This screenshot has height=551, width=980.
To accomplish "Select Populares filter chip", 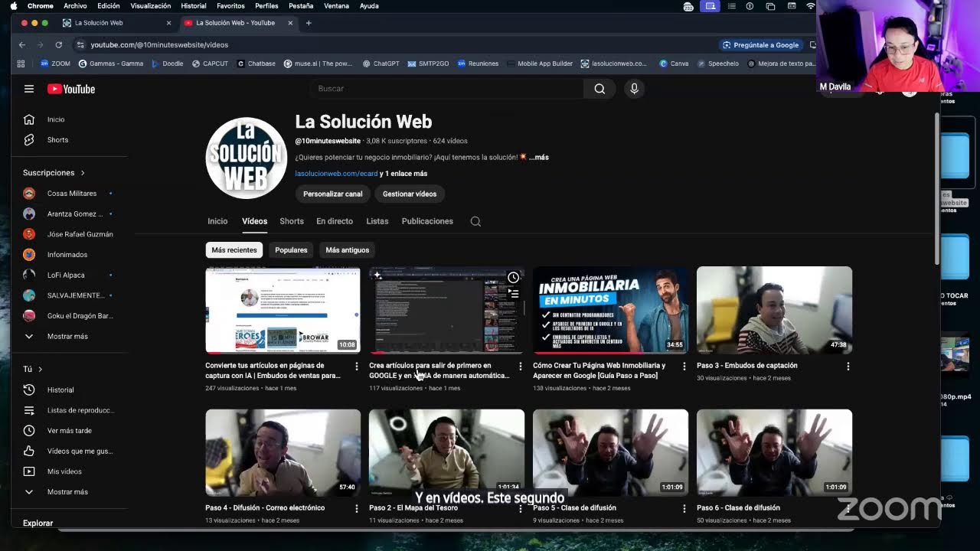I will pos(291,250).
